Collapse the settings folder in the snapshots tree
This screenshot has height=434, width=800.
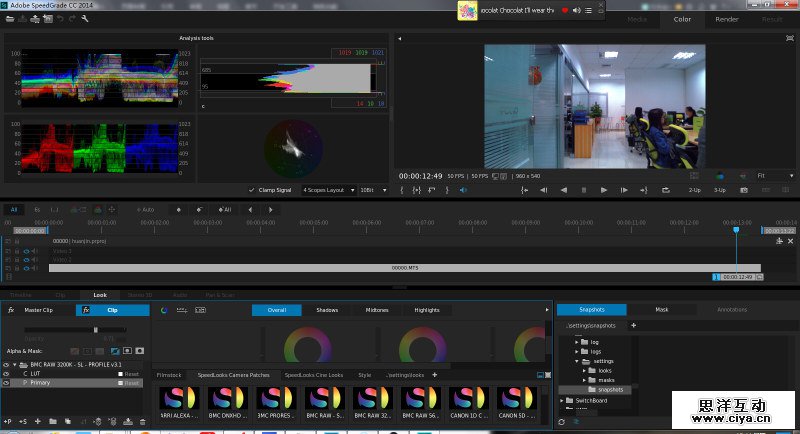pos(576,361)
